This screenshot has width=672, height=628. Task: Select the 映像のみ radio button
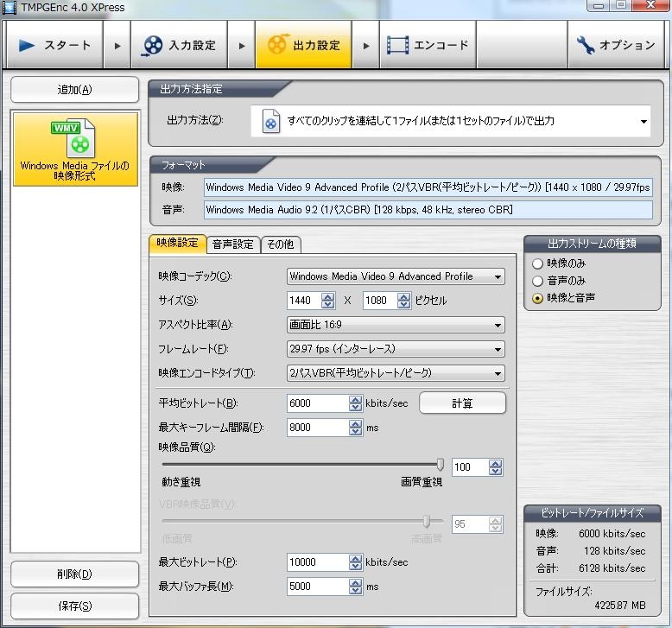pyautogui.click(x=537, y=263)
